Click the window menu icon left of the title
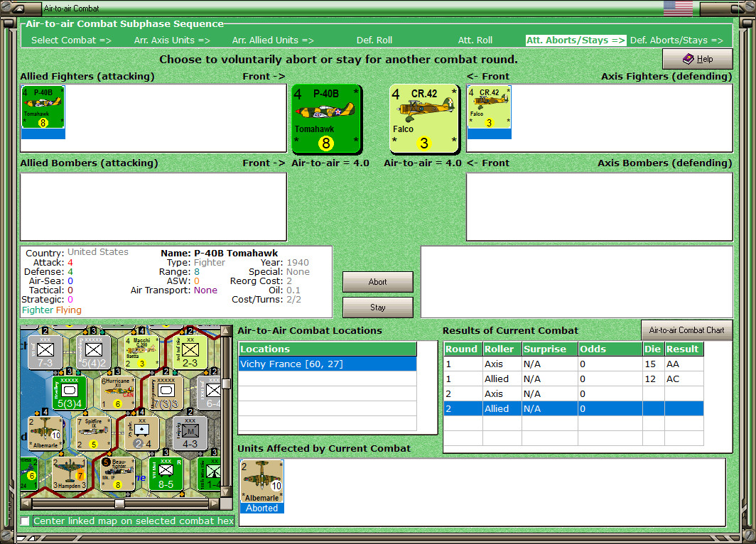This screenshot has width=756, height=544. [x=18, y=9]
